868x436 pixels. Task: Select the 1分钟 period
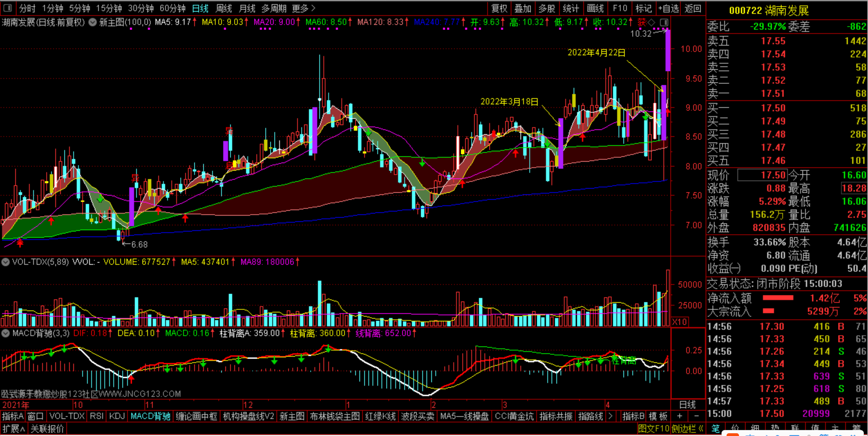tap(53, 8)
